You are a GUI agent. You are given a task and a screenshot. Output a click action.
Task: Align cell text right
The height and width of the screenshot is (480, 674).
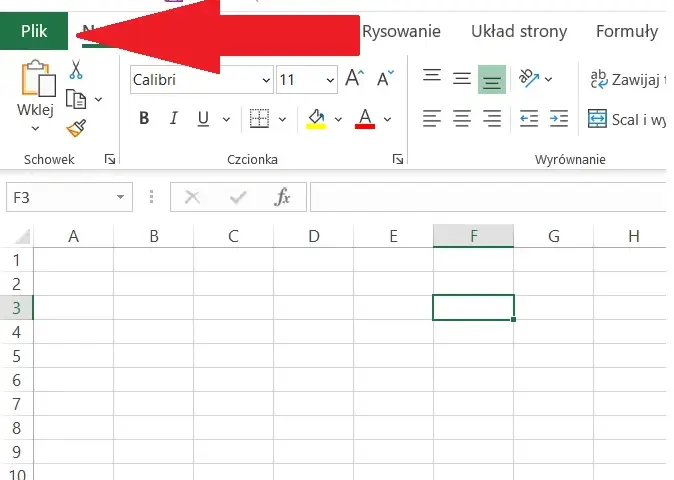492,119
